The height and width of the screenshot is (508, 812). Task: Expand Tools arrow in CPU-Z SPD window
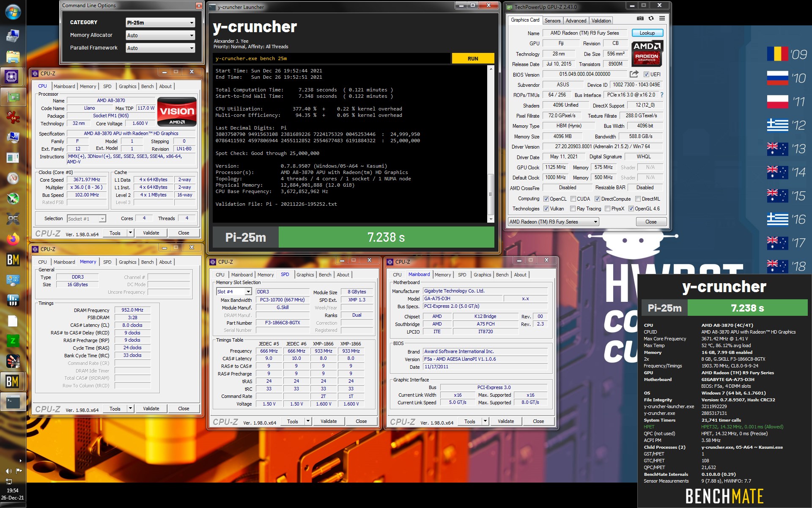(x=308, y=421)
